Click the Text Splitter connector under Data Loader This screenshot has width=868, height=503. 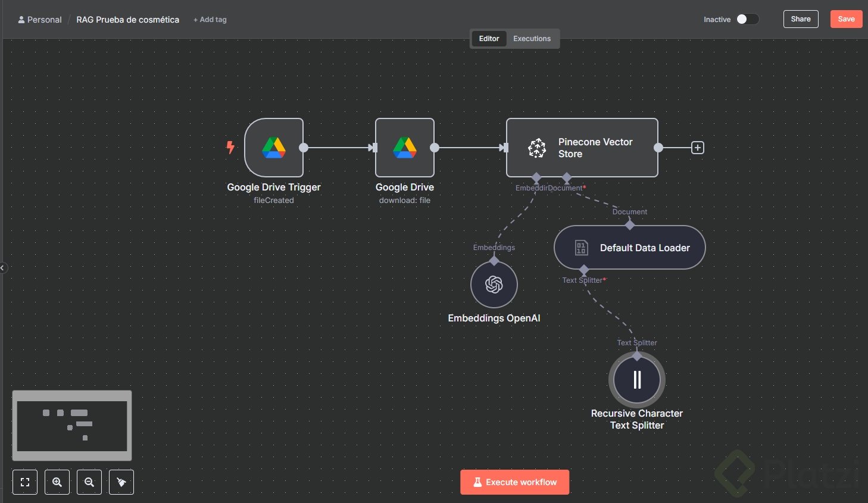pos(584,270)
